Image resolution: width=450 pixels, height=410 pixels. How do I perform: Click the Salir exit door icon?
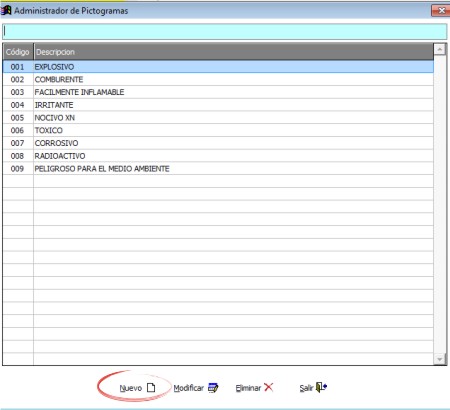(321, 387)
